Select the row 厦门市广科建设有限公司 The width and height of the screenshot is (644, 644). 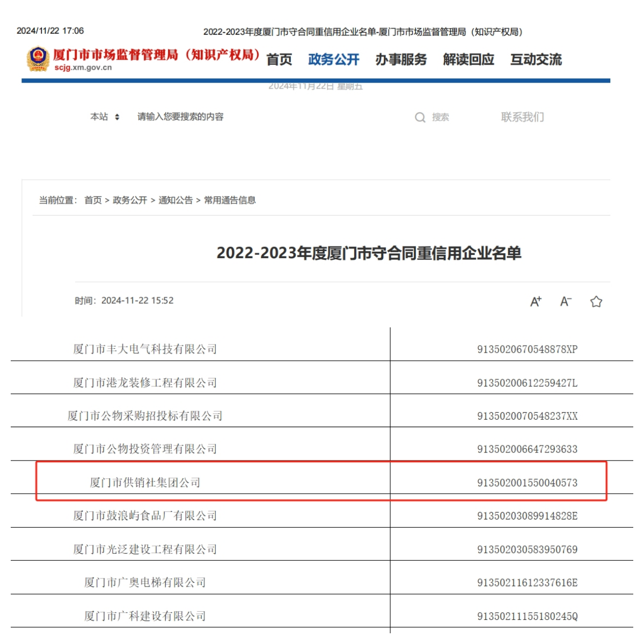pos(145,616)
